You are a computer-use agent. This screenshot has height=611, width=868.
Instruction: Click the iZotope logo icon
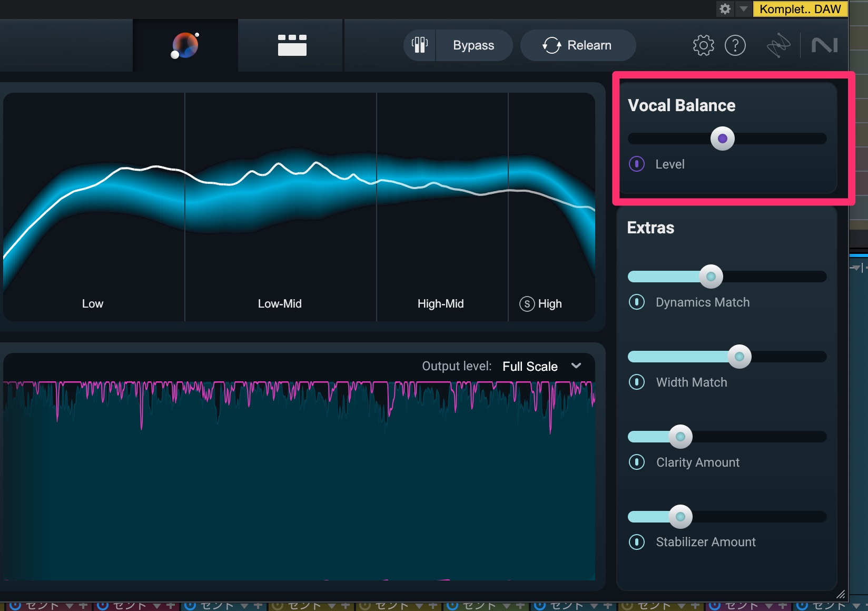778,45
